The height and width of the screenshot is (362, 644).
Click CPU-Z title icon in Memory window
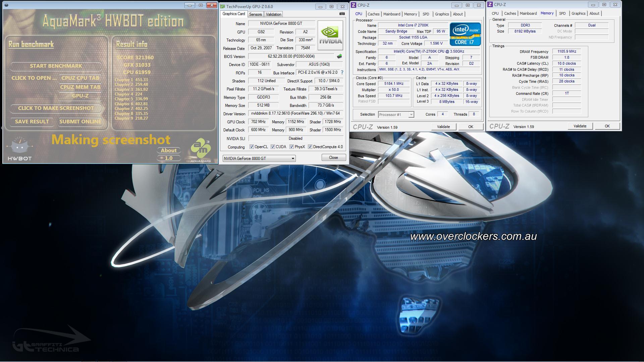[x=490, y=4]
